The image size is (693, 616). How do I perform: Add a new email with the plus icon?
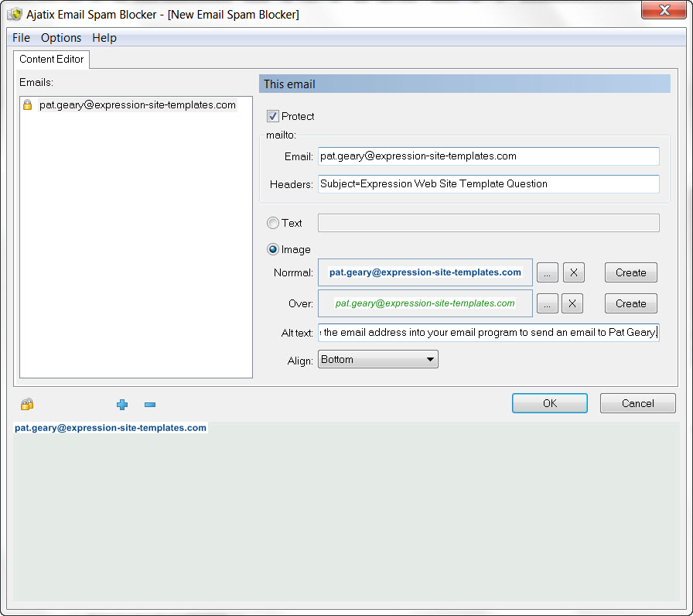(122, 404)
